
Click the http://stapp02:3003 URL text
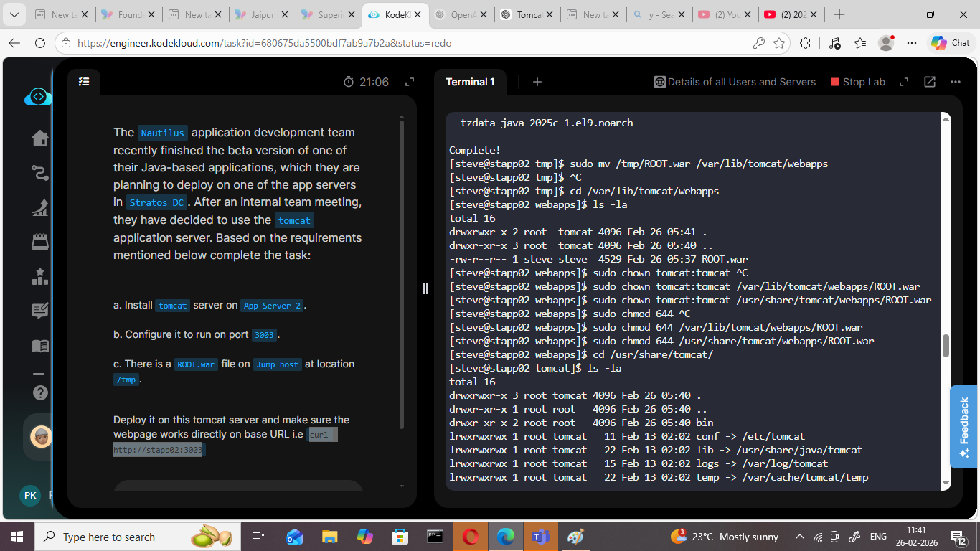click(159, 450)
